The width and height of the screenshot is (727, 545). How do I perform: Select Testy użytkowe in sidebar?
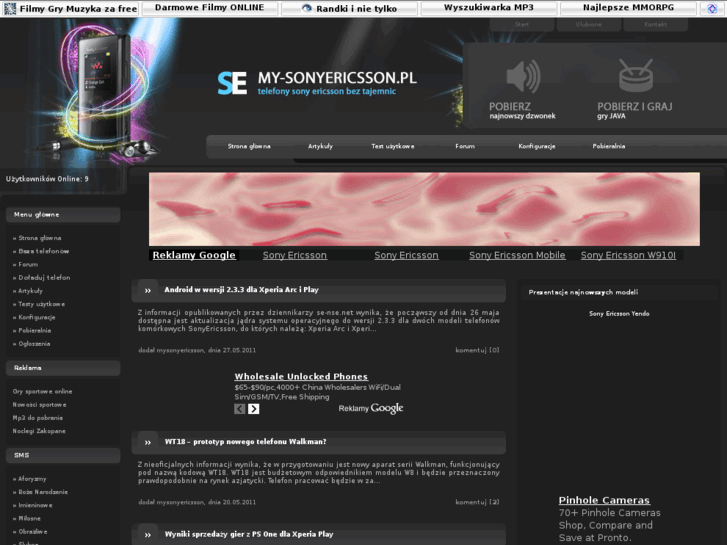point(42,304)
